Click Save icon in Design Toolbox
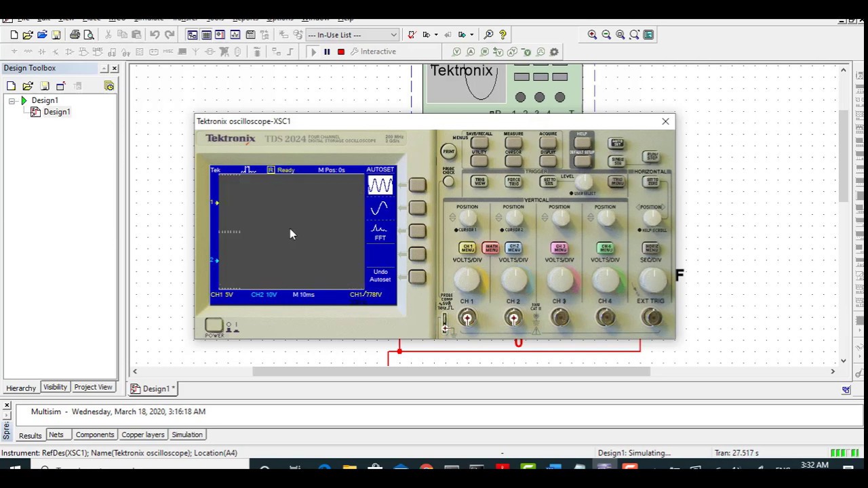This screenshot has width=868, height=488. tap(45, 86)
